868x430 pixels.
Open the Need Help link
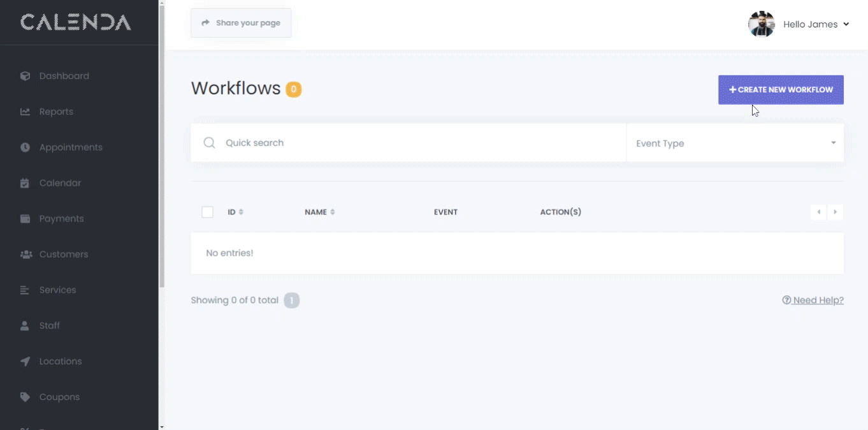813,300
